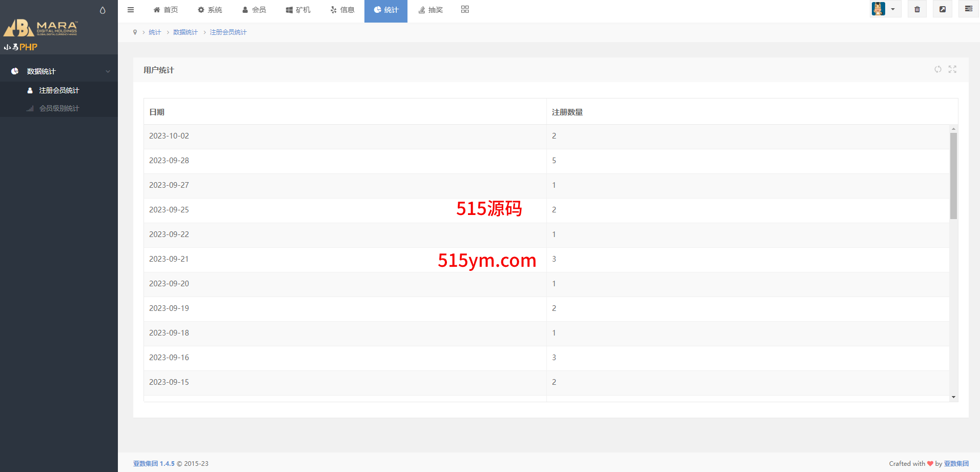Screen dimensions: 980x472
Task: Click the 亚数集团 1.4.5 footer link
Action: pos(154,463)
